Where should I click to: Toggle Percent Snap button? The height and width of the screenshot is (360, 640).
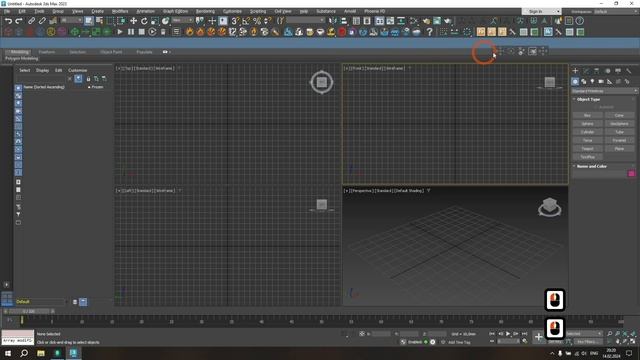click(x=257, y=21)
